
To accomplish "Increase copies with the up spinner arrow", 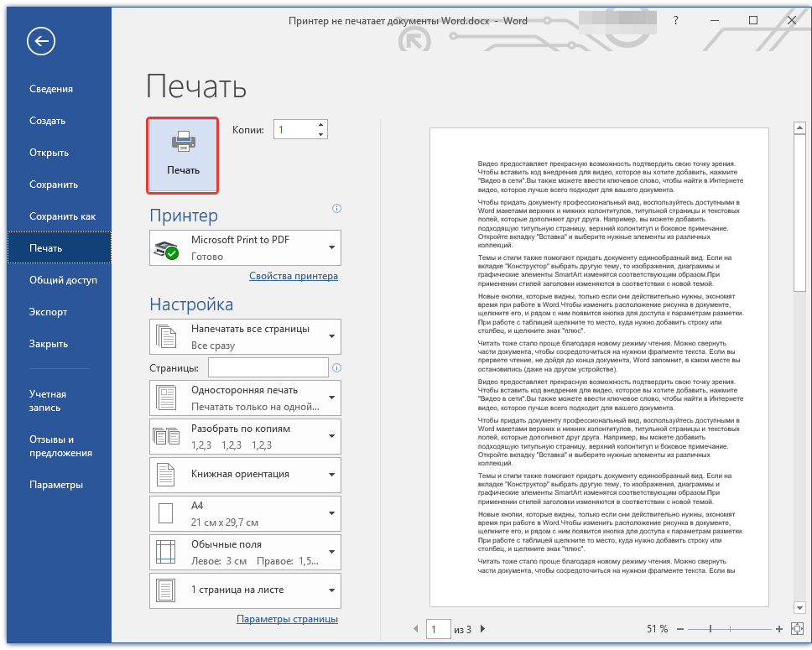I will click(x=320, y=125).
